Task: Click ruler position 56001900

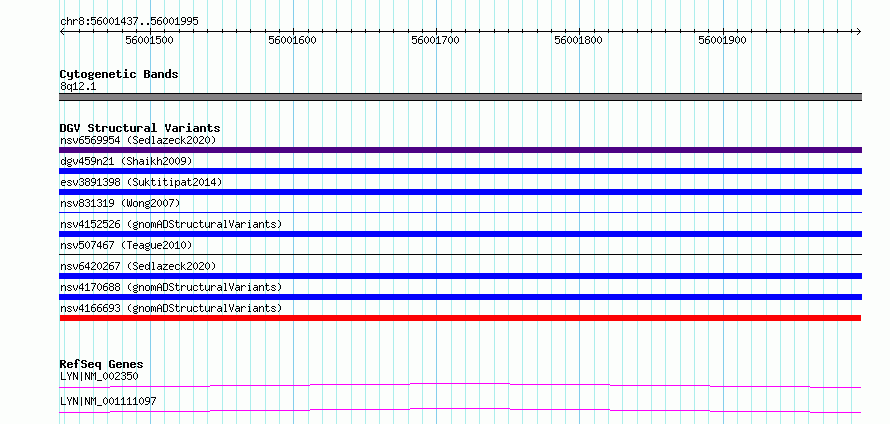Action: [722, 40]
